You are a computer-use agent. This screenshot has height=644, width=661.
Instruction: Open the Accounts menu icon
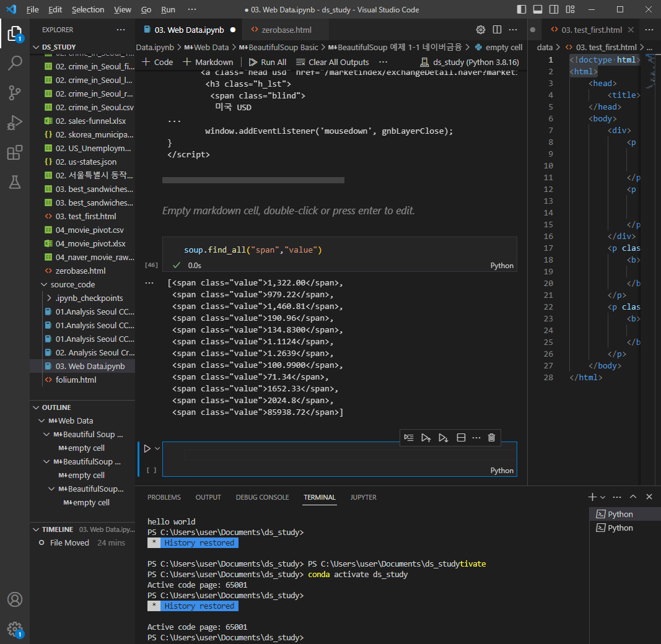[x=15, y=599]
